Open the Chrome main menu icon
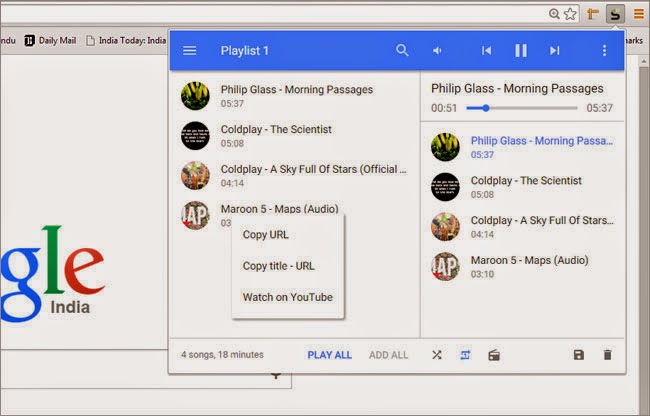 tap(639, 14)
